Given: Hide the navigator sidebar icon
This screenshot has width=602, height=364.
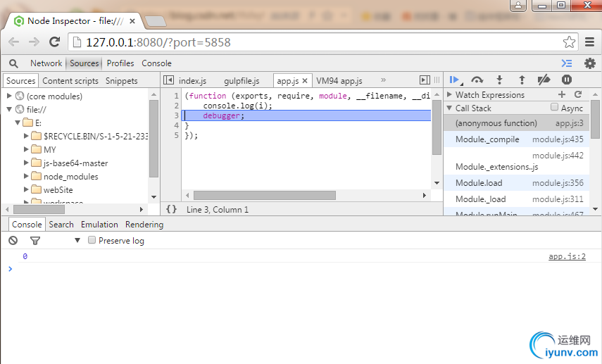Looking at the screenshot, I should pos(168,80).
